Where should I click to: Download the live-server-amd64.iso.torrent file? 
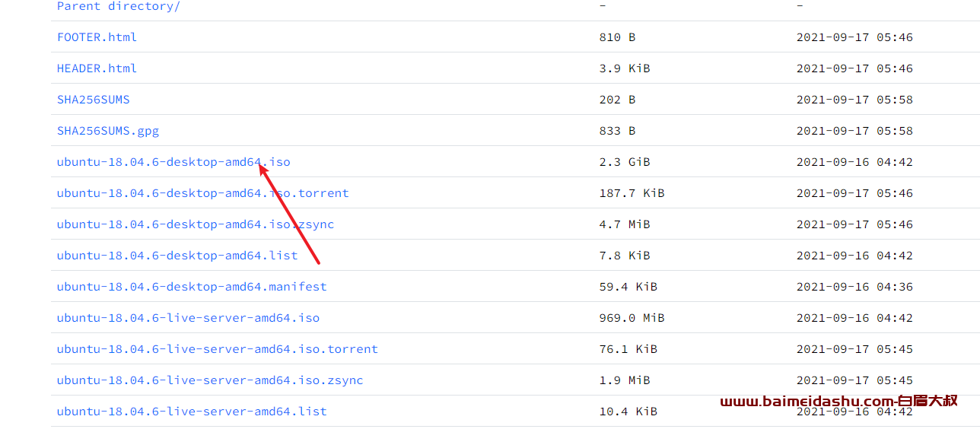coord(218,349)
